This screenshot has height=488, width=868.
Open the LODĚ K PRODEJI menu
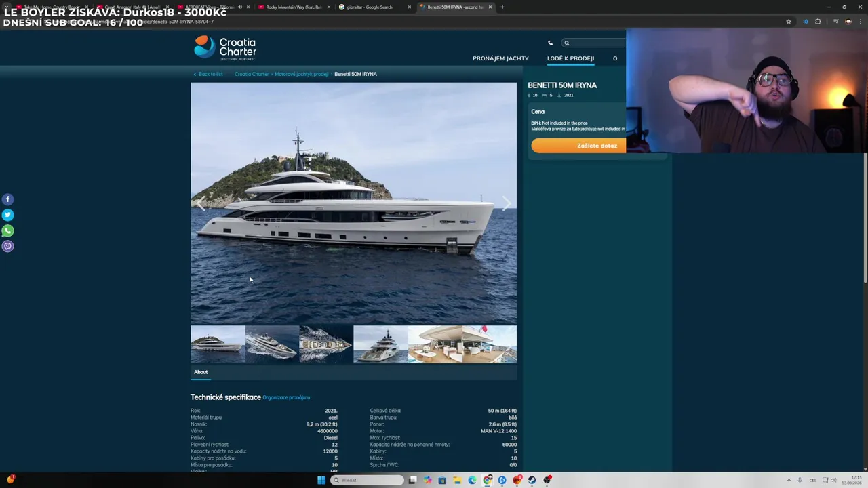point(570,58)
